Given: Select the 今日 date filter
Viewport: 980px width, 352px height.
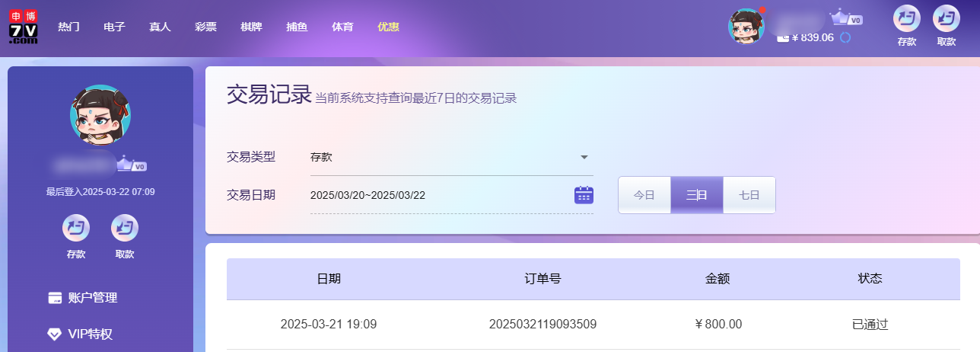Looking at the screenshot, I should tap(644, 195).
